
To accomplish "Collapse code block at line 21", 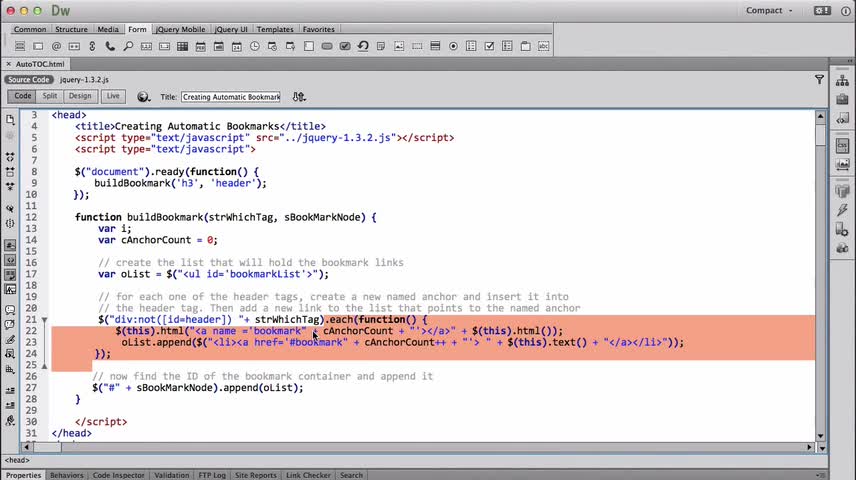I will coord(45,320).
